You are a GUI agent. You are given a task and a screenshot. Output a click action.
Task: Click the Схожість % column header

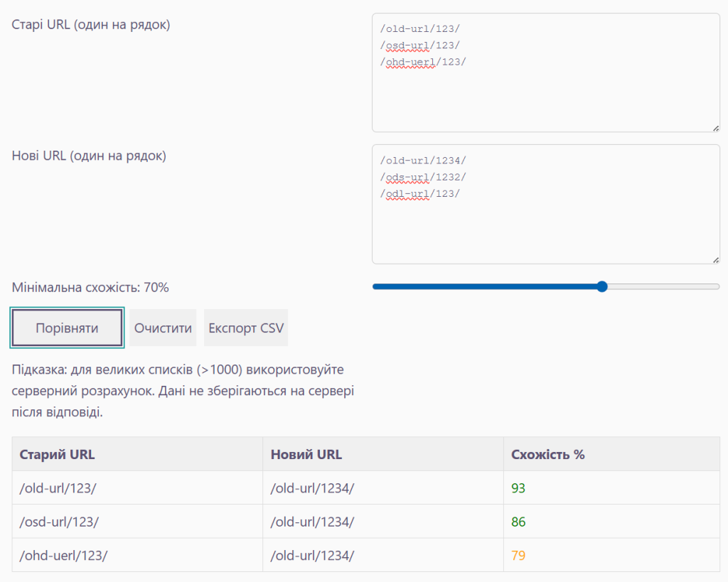pyautogui.click(x=547, y=454)
